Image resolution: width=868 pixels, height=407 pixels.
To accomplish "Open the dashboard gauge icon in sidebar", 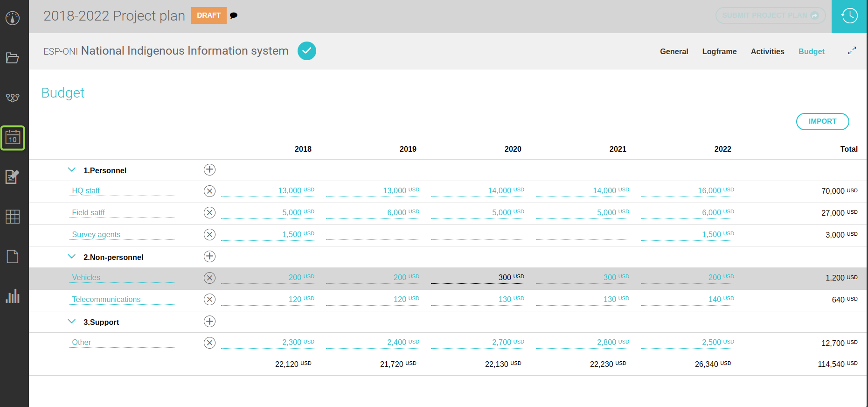I will click(x=13, y=18).
